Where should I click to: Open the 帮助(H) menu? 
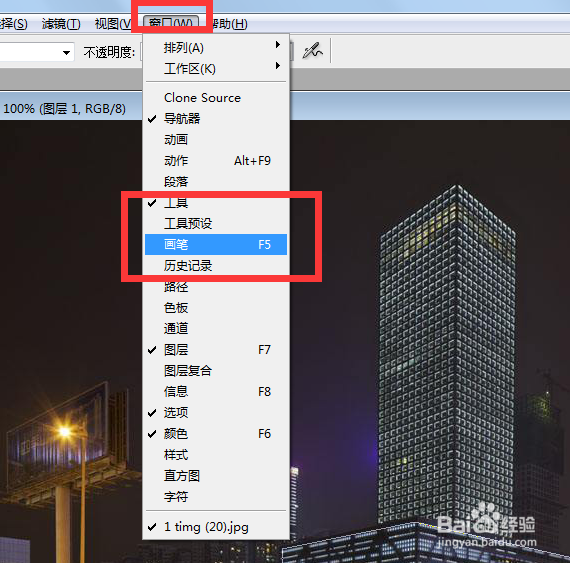[x=229, y=24]
